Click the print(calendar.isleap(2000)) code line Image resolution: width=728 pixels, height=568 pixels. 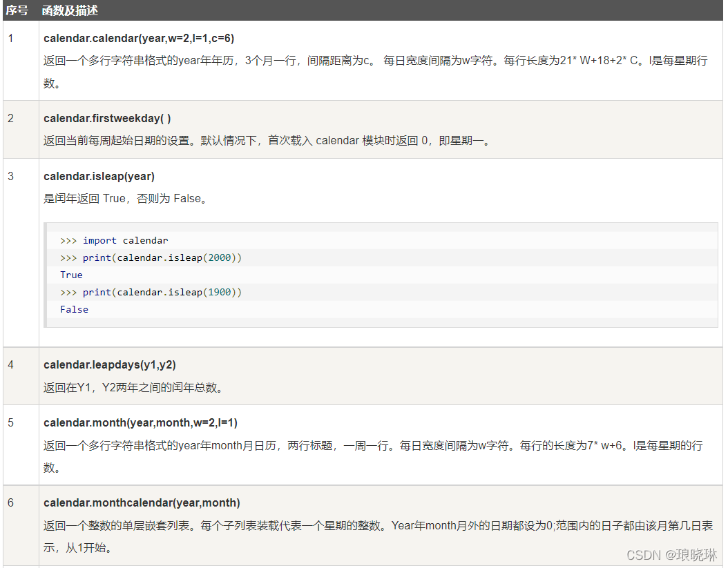point(151,257)
